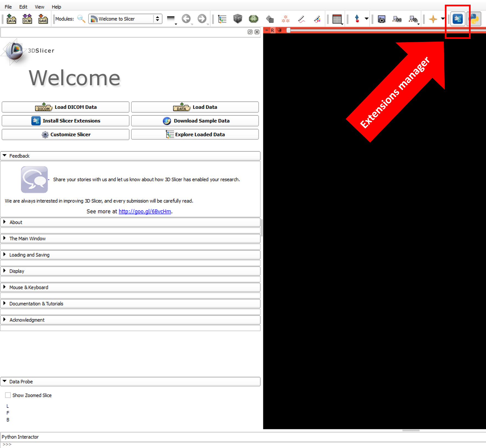Expand the Mouse & Keyboard section

[130, 287]
